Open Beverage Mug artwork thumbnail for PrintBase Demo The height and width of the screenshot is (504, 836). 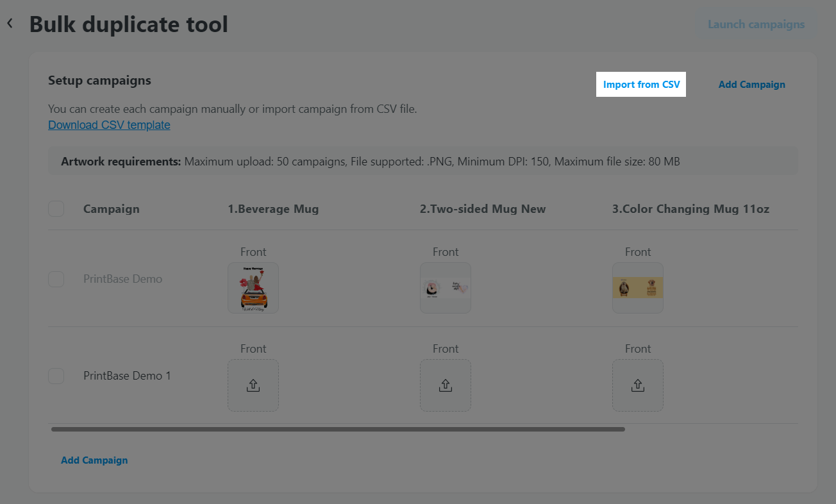click(x=253, y=288)
